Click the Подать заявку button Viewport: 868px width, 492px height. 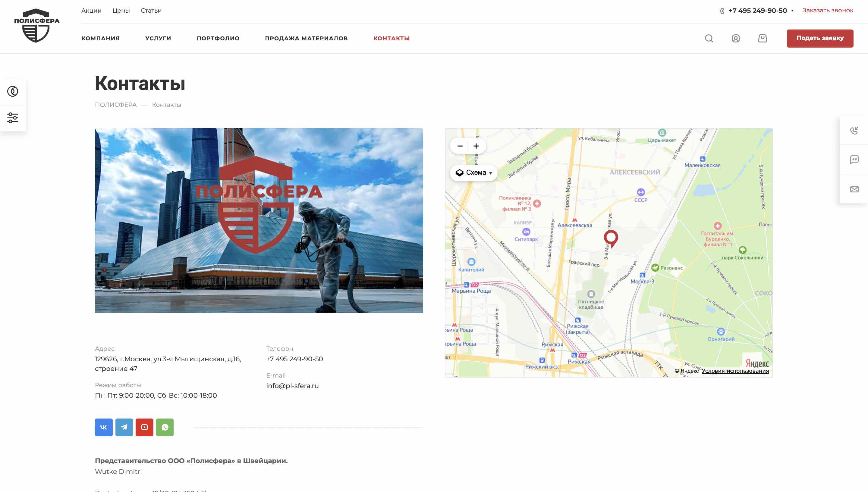point(820,38)
